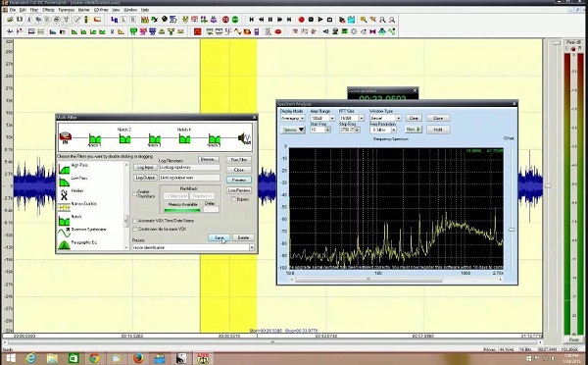Open the Forensics menu

coord(66,10)
